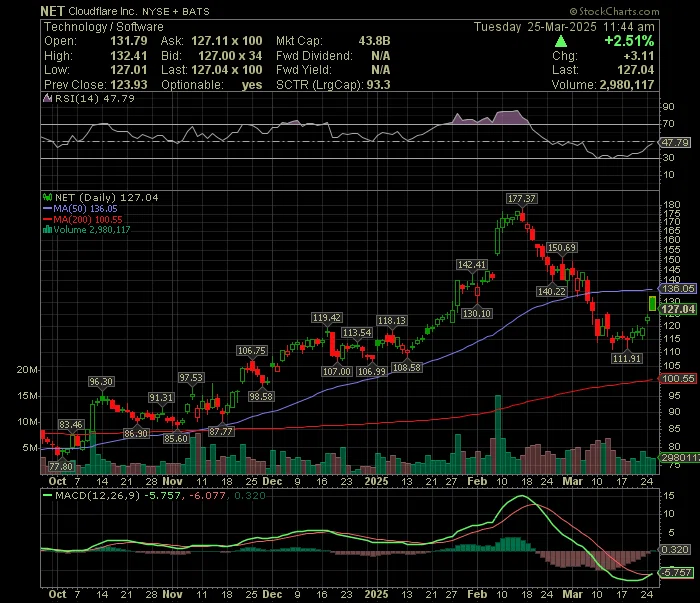The image size is (700, 603).
Task: Click the MACD axis tag -5.757
Action: coord(677,573)
